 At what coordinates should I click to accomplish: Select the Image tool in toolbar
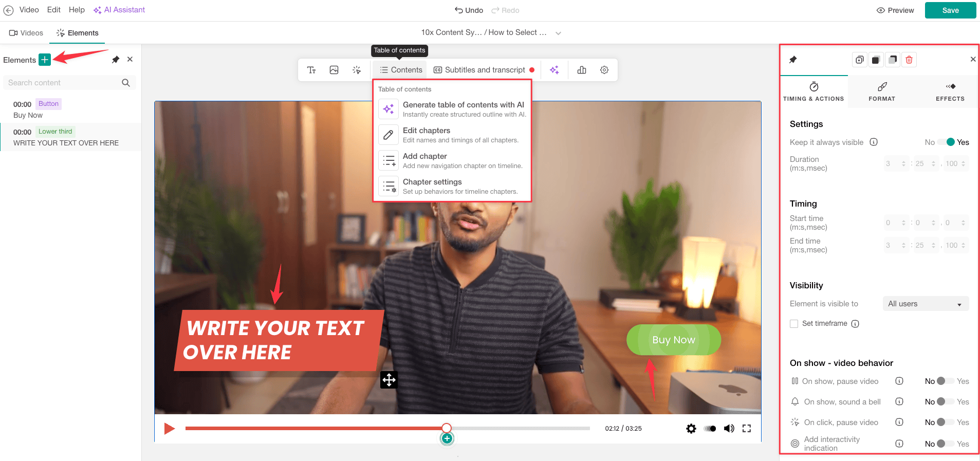coord(334,70)
